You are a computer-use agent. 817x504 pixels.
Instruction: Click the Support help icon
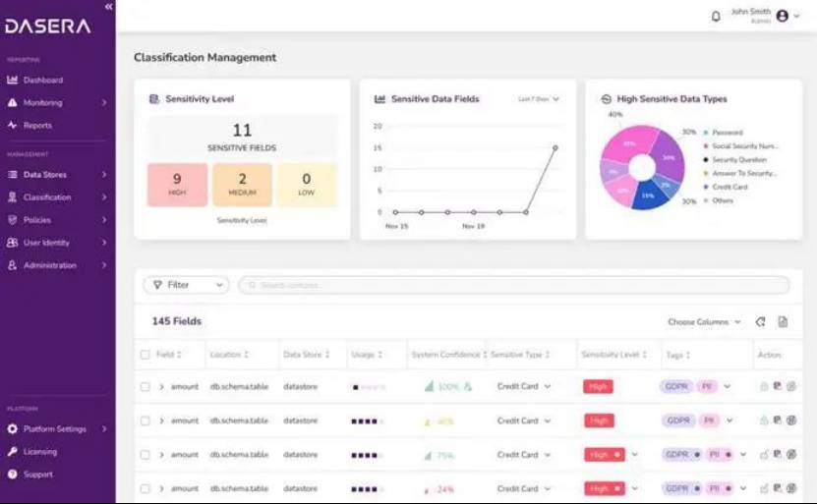13,475
